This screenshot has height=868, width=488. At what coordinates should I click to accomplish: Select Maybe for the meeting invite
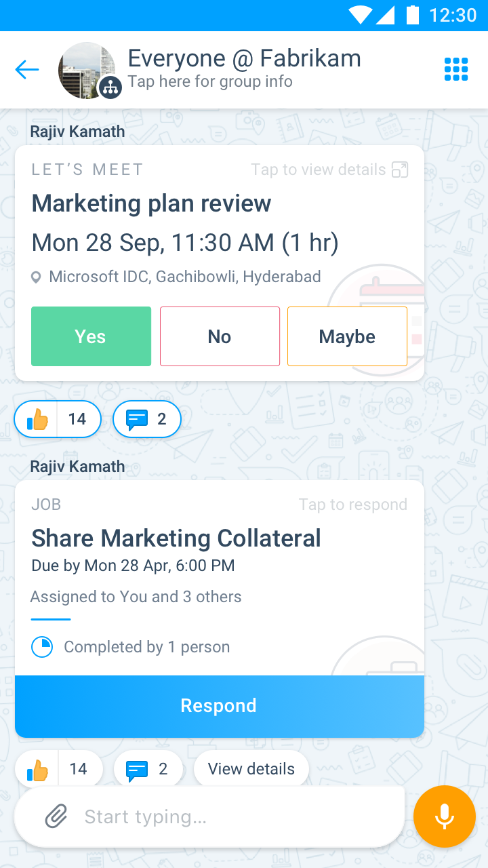[347, 336]
